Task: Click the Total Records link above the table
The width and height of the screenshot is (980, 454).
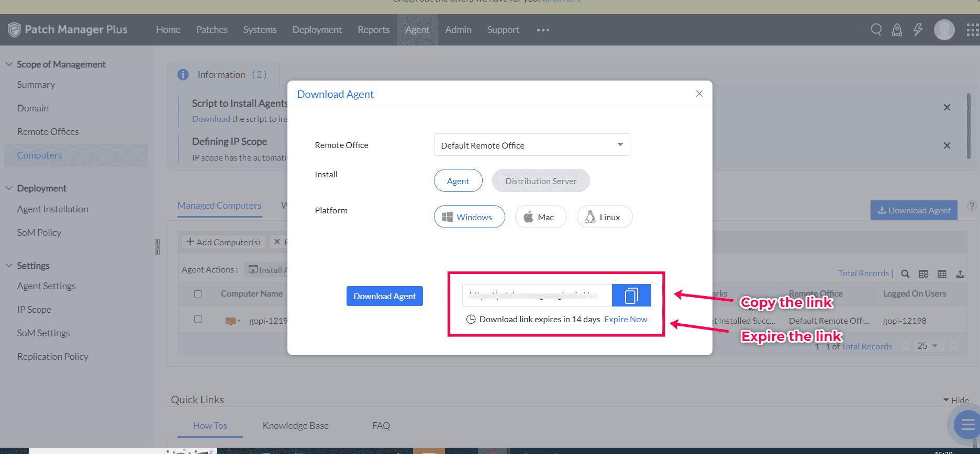Action: pos(864,273)
